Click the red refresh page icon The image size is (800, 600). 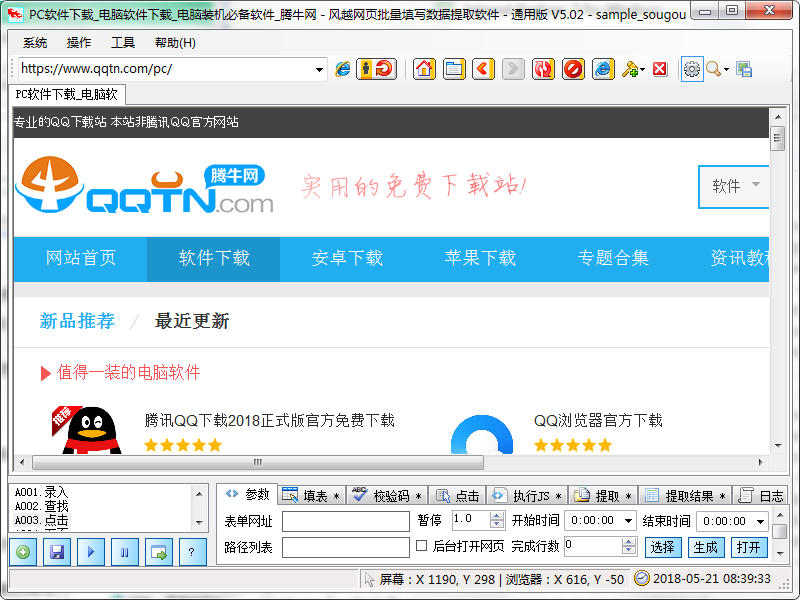pos(543,69)
